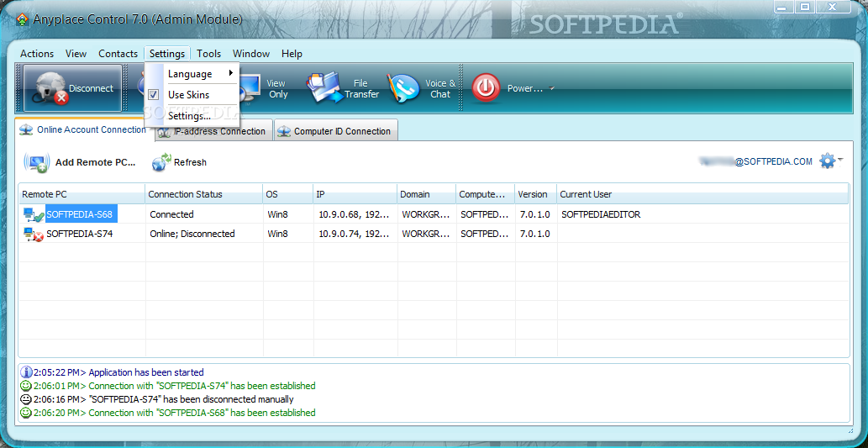Click the window resize grip corner
This screenshot has width=868, height=448.
pyautogui.click(x=850, y=430)
